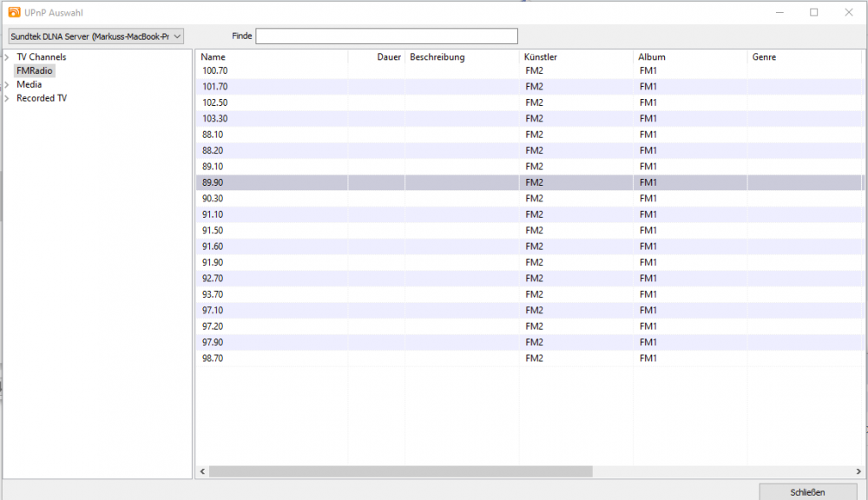
Task: Click the scroll left arrow
Action: click(x=202, y=471)
